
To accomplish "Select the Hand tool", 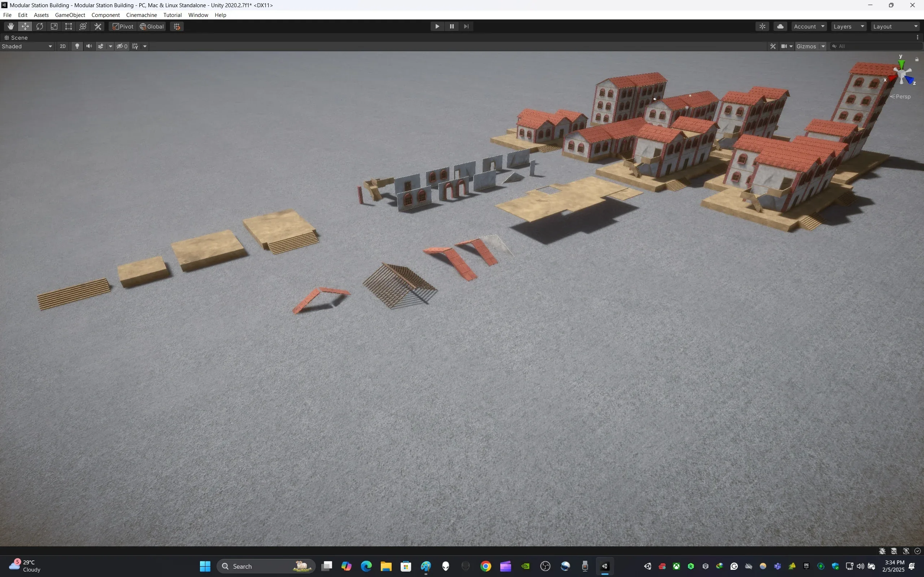I will tap(10, 26).
